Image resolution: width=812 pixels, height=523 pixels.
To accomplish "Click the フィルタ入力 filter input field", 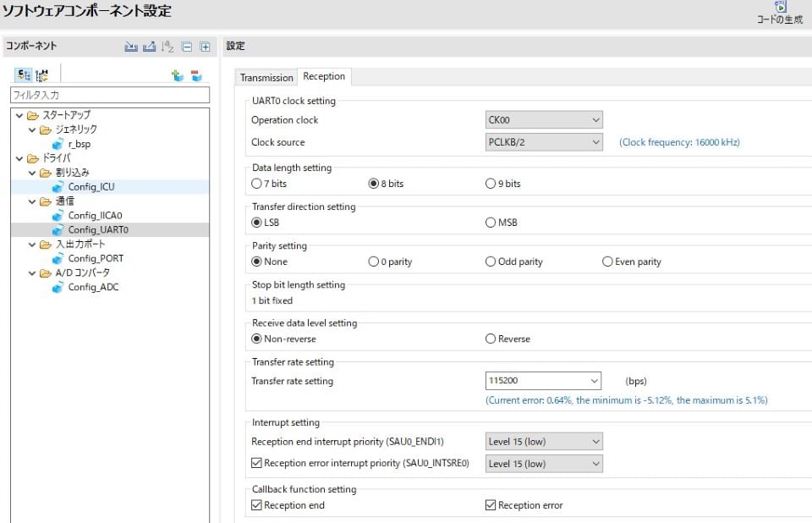I will 109,96.
